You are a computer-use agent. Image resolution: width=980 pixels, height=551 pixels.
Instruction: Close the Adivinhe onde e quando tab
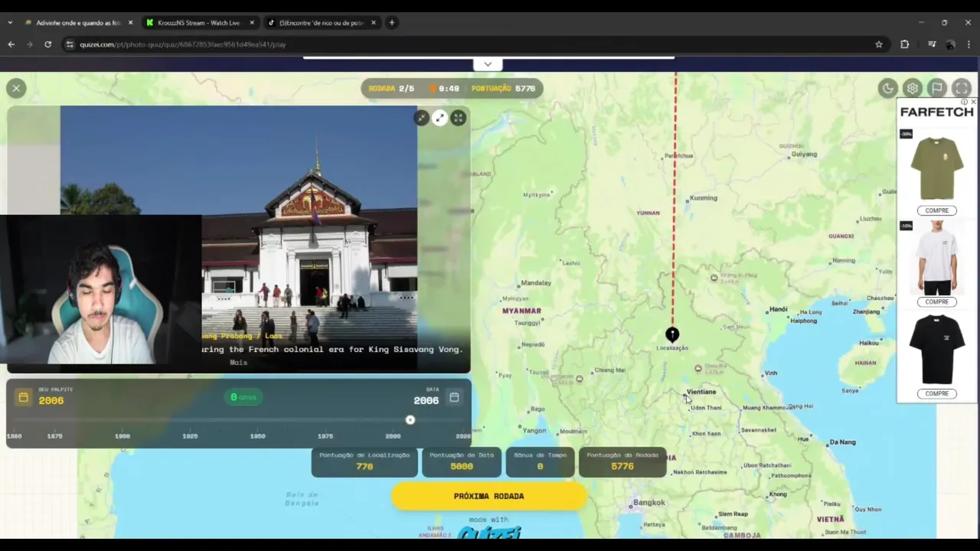click(x=130, y=23)
